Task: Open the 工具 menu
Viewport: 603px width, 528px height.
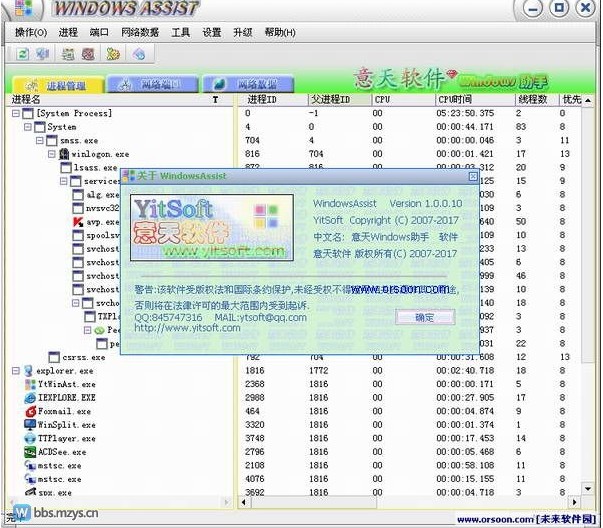Action: point(180,32)
